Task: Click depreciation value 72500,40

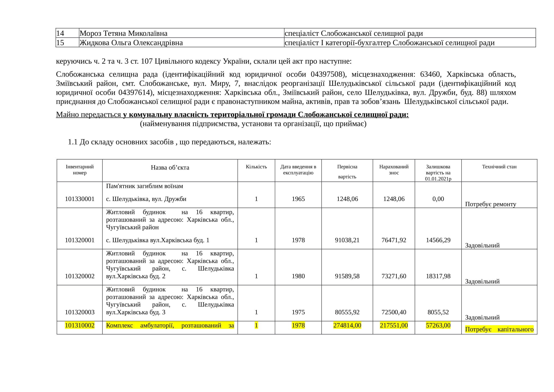Action: click(394, 312)
